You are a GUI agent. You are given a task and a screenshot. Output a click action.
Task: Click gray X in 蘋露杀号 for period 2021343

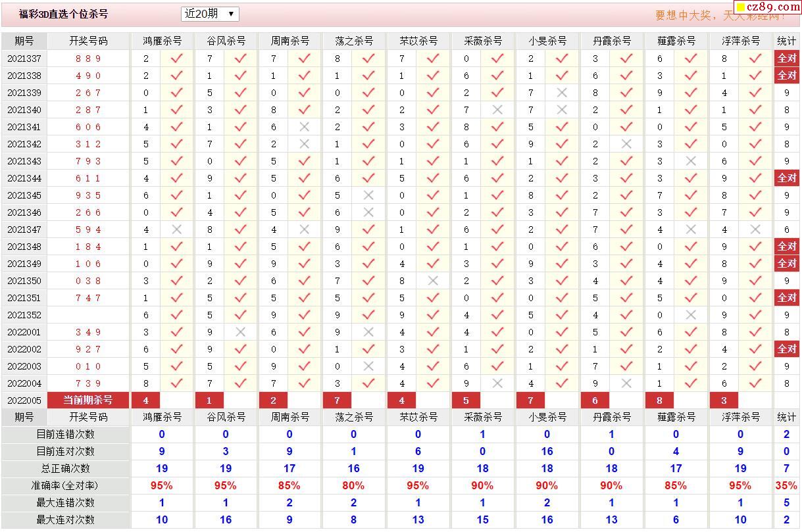pyautogui.click(x=690, y=161)
